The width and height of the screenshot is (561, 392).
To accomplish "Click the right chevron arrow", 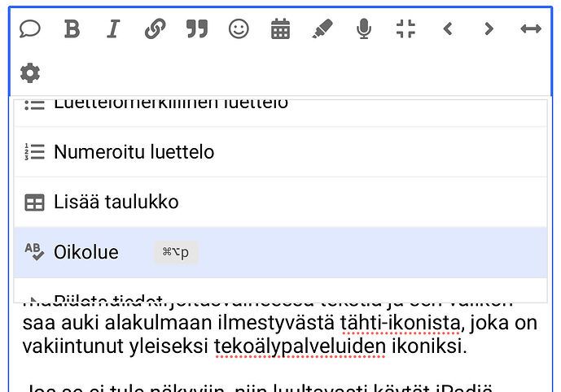I will point(489,28).
